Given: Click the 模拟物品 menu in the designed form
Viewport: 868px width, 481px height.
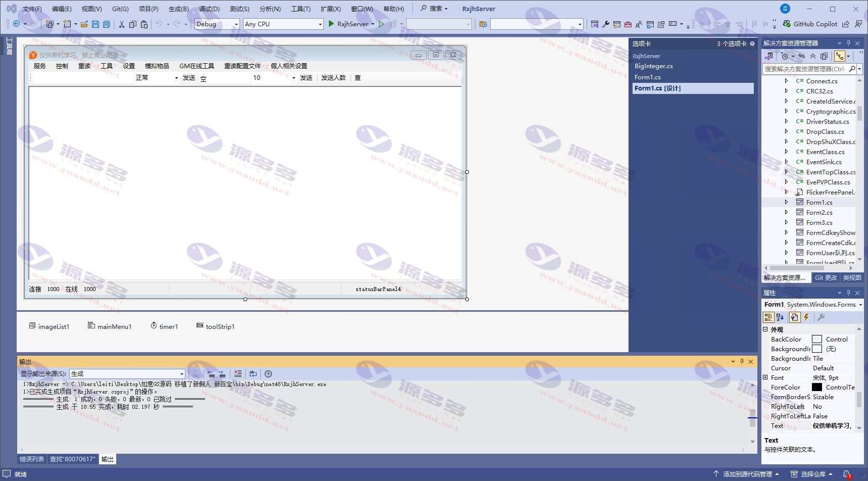Looking at the screenshot, I should tap(157, 66).
